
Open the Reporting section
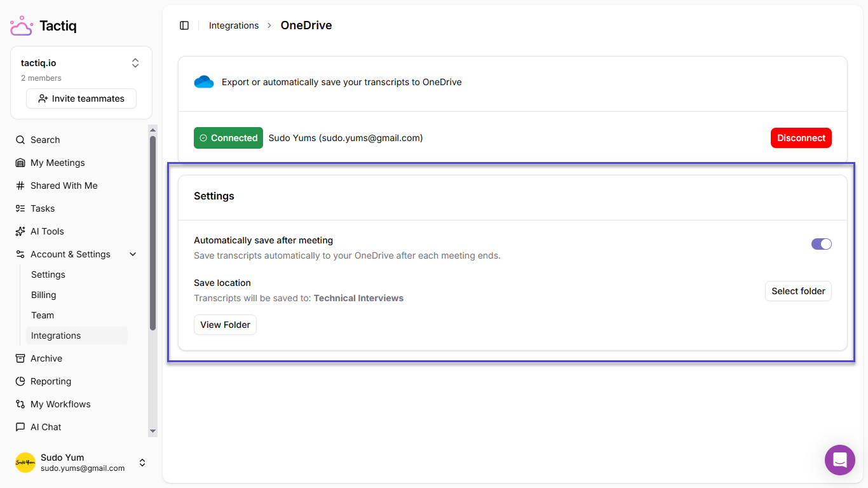pos(51,381)
